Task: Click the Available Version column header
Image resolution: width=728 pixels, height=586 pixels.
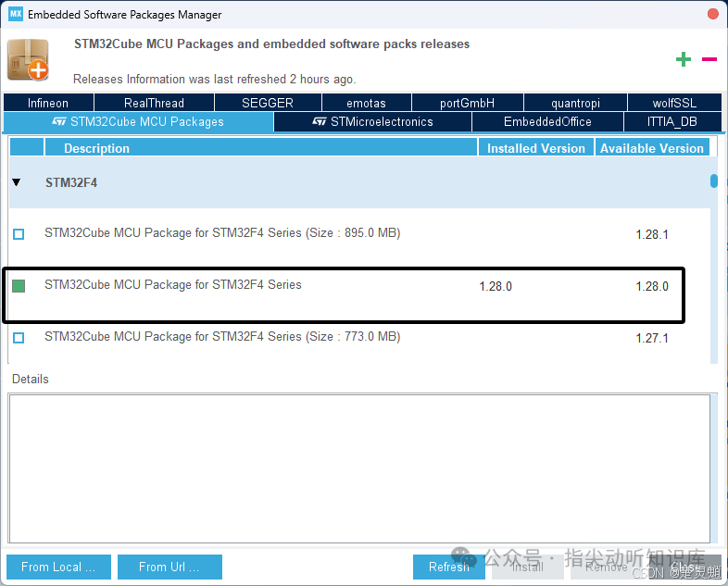Action: (652, 147)
